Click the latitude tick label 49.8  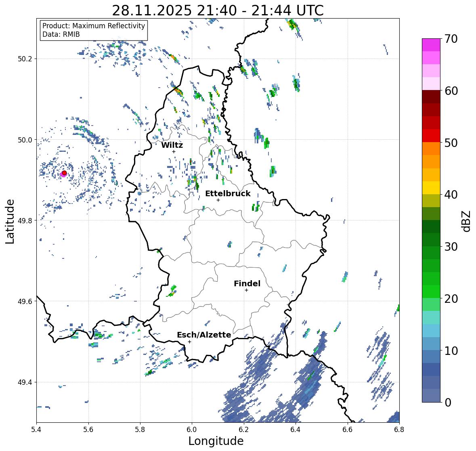click(25, 220)
